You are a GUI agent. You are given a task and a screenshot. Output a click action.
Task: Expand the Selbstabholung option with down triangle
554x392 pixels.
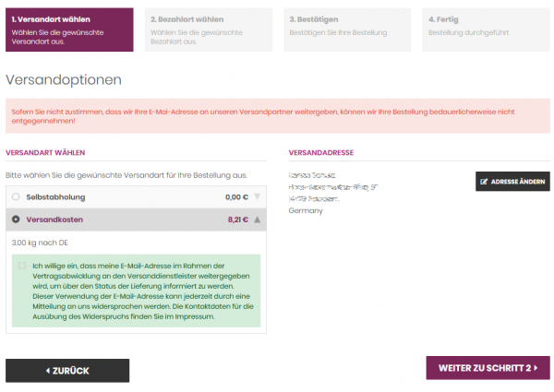click(x=258, y=196)
